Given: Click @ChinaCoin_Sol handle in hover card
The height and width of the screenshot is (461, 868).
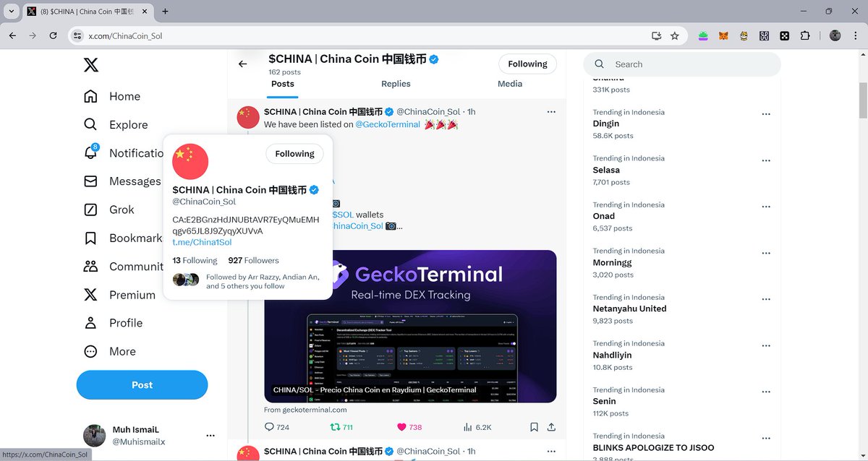Looking at the screenshot, I should [x=204, y=202].
